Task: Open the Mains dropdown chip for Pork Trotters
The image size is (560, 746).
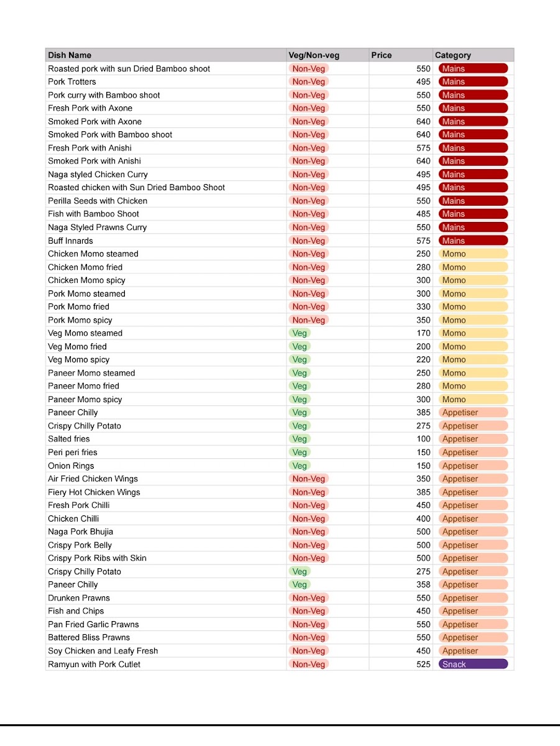Action: pyautogui.click(x=473, y=81)
